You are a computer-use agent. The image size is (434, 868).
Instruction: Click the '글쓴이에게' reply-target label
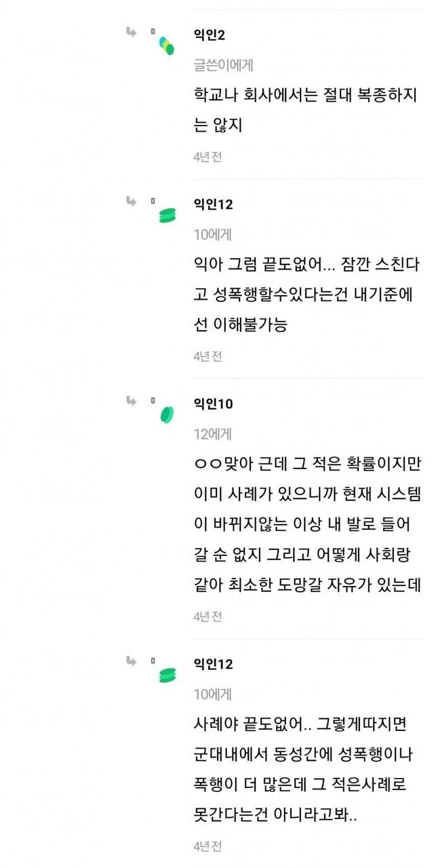click(x=223, y=65)
